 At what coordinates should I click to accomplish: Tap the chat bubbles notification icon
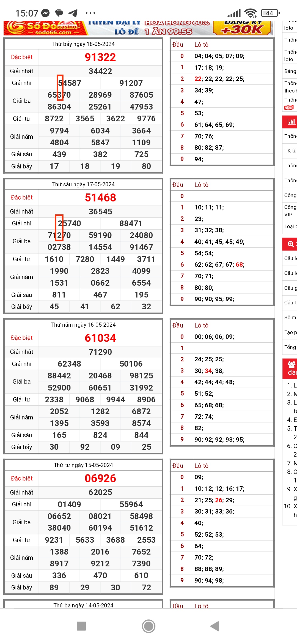59,13
